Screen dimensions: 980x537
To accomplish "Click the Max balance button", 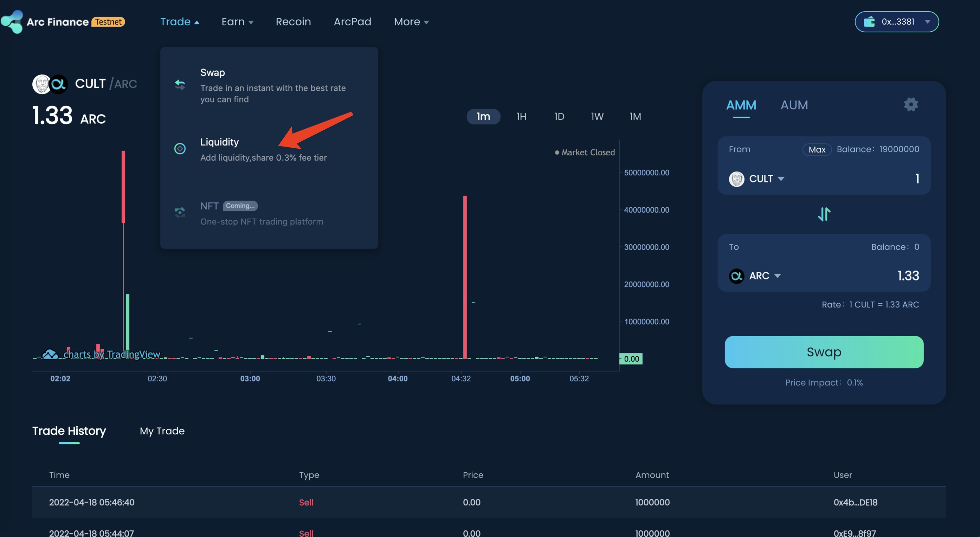I will pos(817,149).
